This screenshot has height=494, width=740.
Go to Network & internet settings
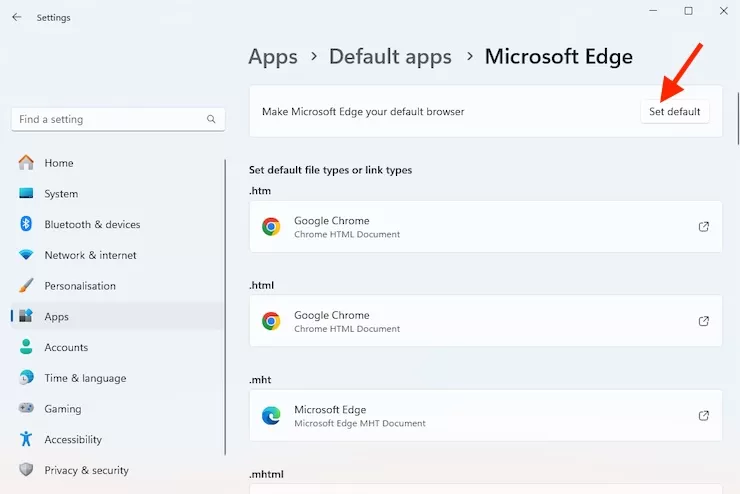90,255
